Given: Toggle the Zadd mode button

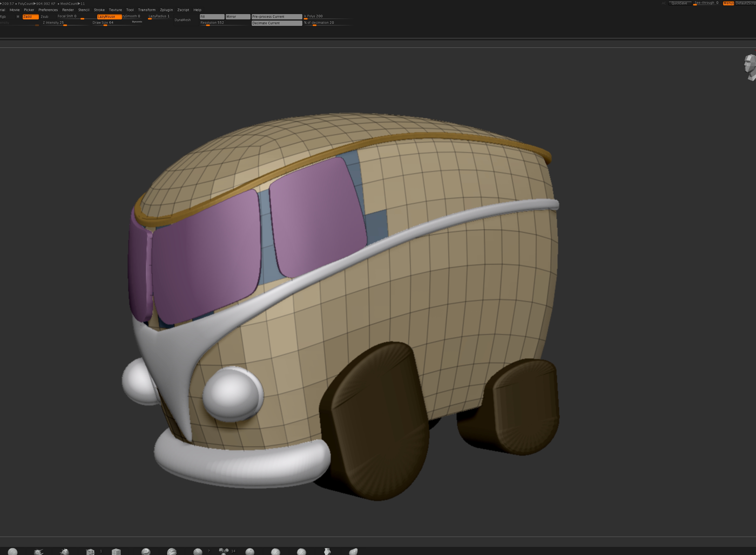Looking at the screenshot, I should point(31,16).
